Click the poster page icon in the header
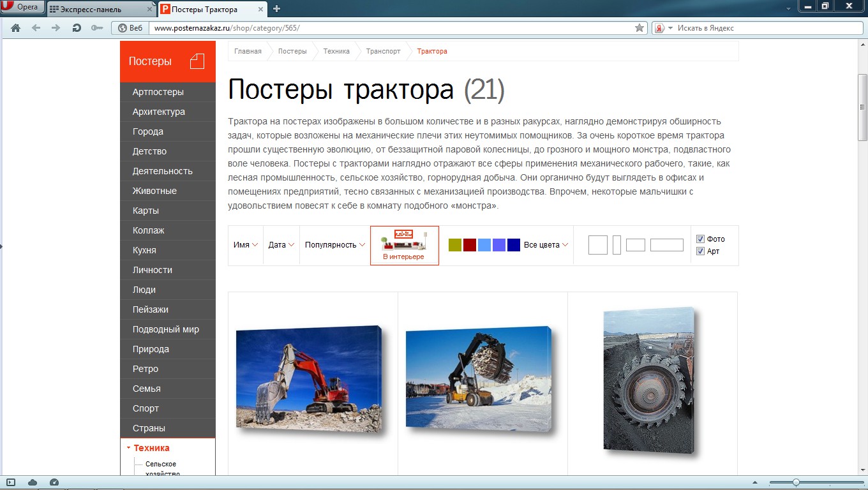The image size is (868, 490). coord(197,61)
